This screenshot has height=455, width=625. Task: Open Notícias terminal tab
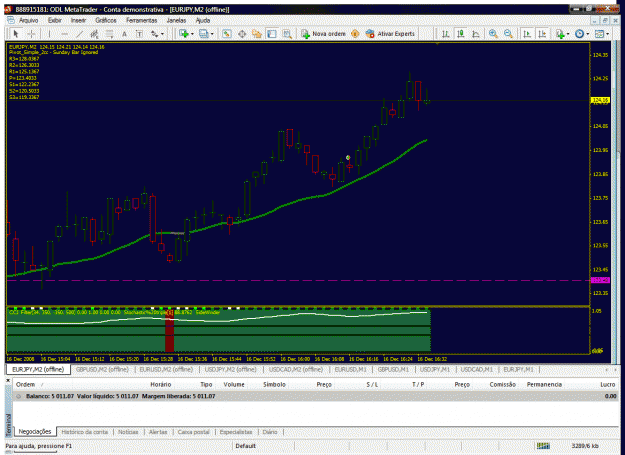[x=128, y=432]
